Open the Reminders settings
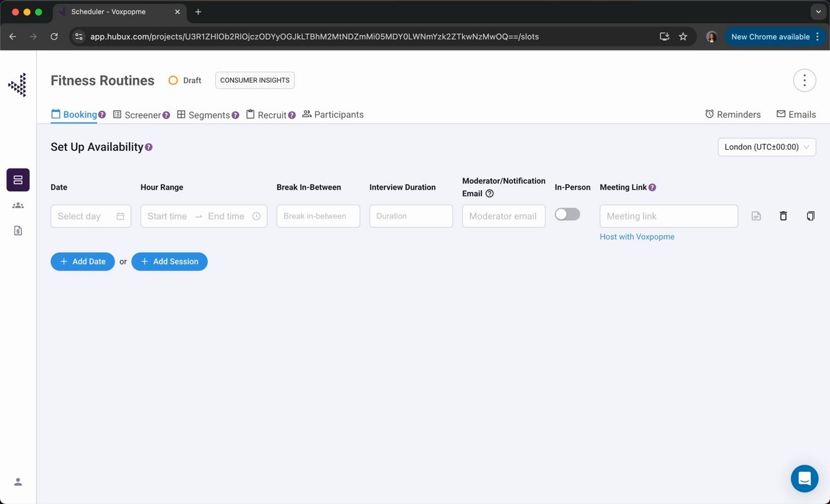The image size is (830, 504). (x=733, y=115)
